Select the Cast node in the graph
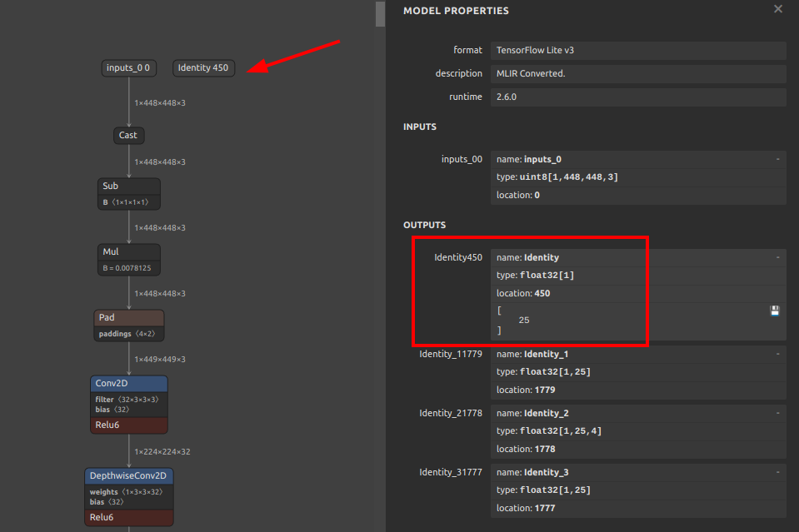The image size is (799, 532). pyautogui.click(x=128, y=135)
